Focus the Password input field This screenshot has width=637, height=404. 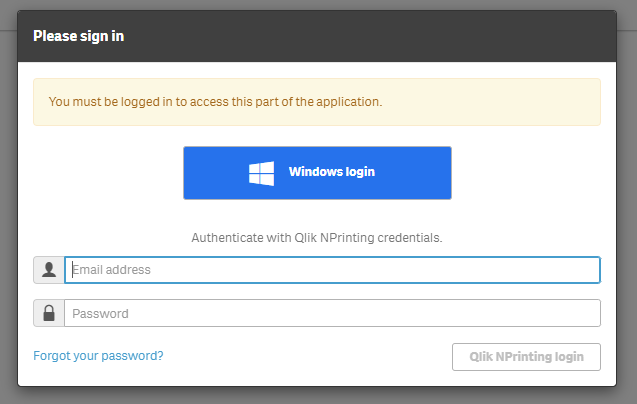tap(332, 313)
